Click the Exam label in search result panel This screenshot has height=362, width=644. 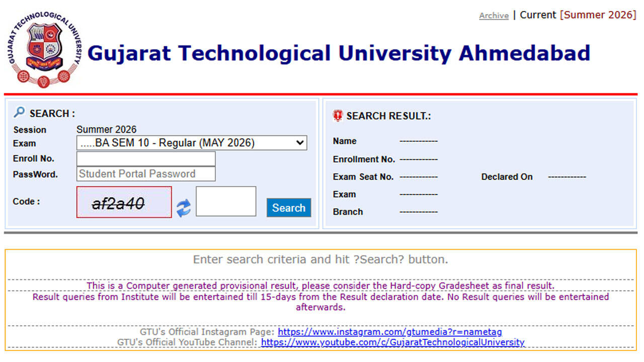(x=344, y=194)
